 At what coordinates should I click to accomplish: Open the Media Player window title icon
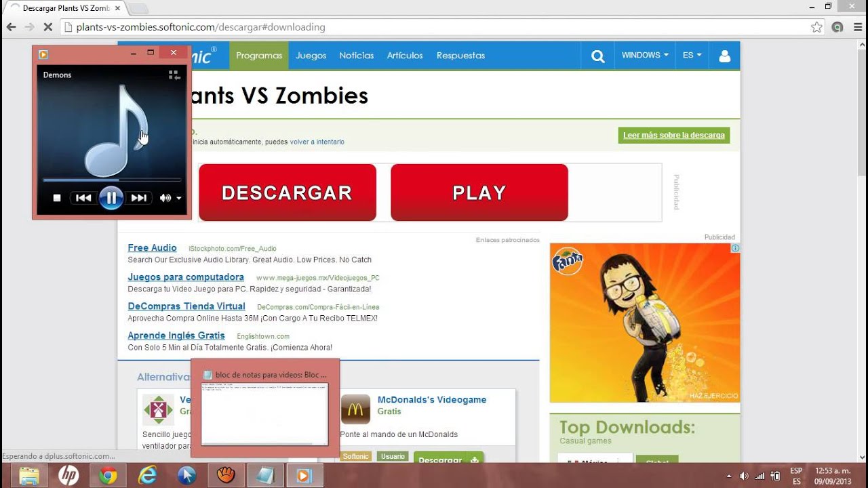[x=43, y=54]
